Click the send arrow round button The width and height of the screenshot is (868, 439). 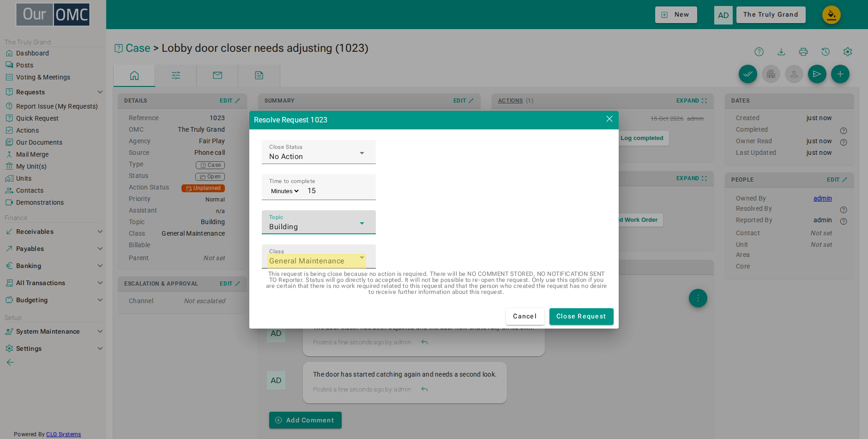tap(817, 74)
